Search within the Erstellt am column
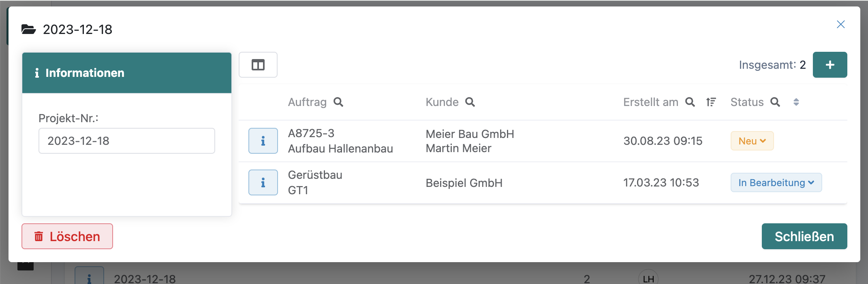Image resolution: width=868 pixels, height=284 pixels. coord(690,102)
